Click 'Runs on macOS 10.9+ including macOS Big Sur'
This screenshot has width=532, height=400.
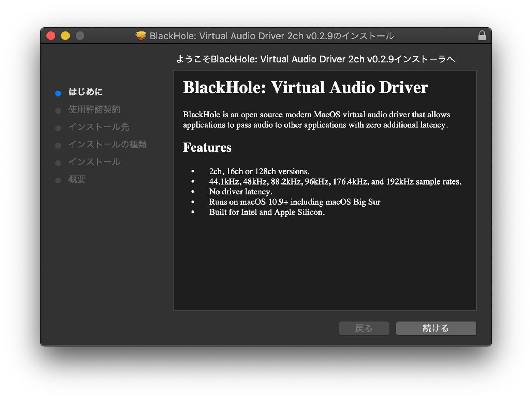295,202
